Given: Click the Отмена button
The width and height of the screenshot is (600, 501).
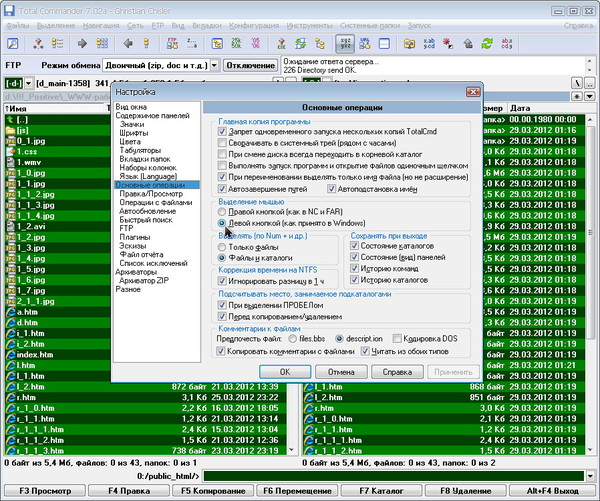Looking at the screenshot, I should [x=341, y=372].
